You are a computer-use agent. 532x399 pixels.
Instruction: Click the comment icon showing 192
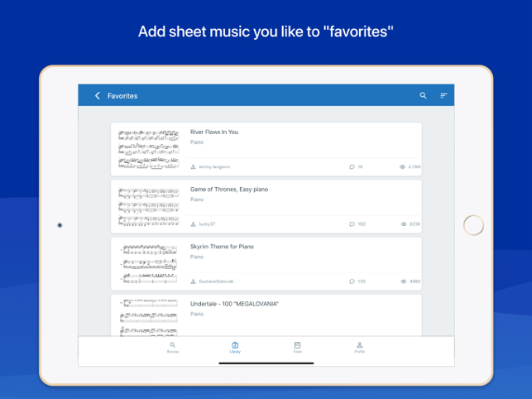coord(352,224)
